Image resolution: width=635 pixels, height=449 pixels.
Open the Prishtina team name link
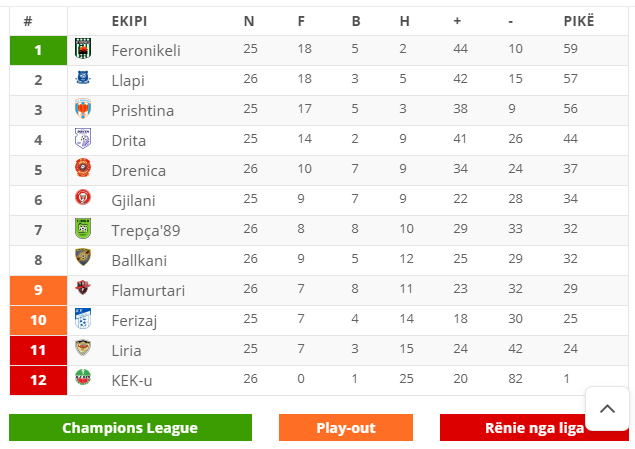pyautogui.click(x=143, y=111)
